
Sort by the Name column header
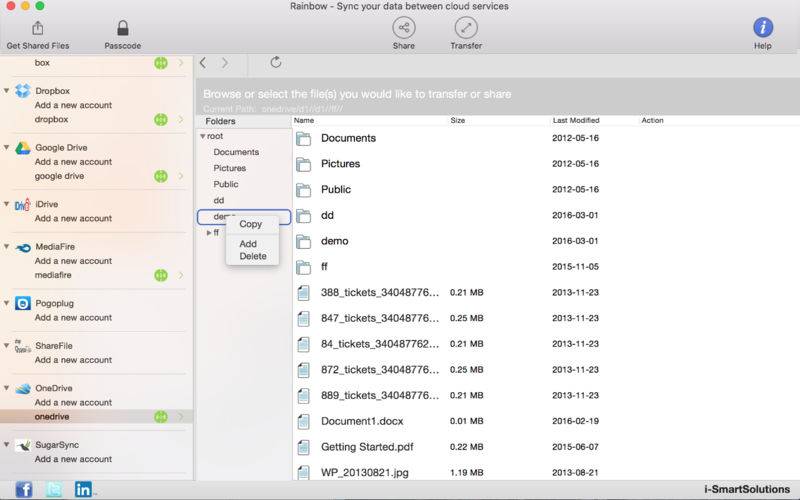(304, 120)
